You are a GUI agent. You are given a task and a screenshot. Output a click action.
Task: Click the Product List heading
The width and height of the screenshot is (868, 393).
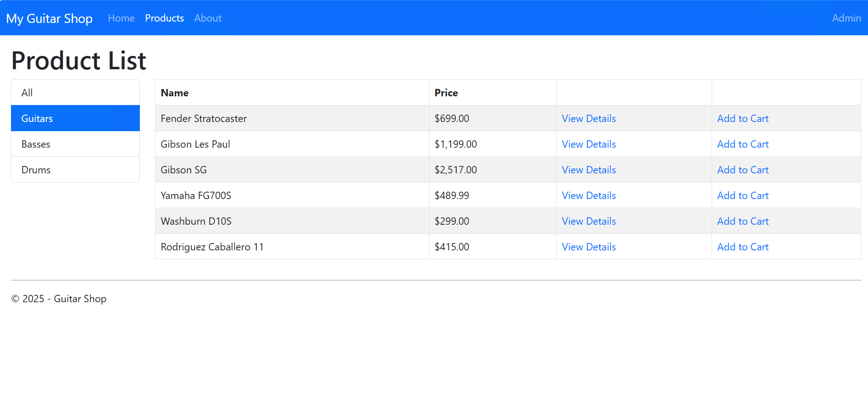pos(79,61)
